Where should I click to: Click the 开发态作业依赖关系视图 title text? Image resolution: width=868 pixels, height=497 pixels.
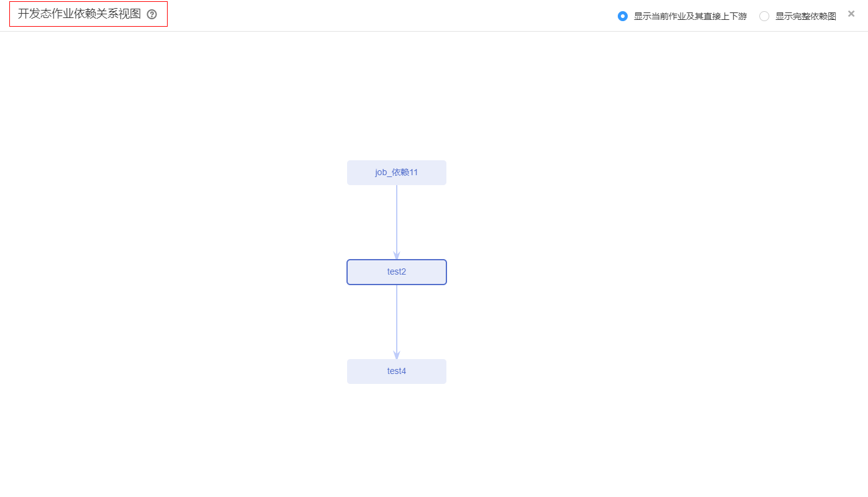tap(79, 14)
